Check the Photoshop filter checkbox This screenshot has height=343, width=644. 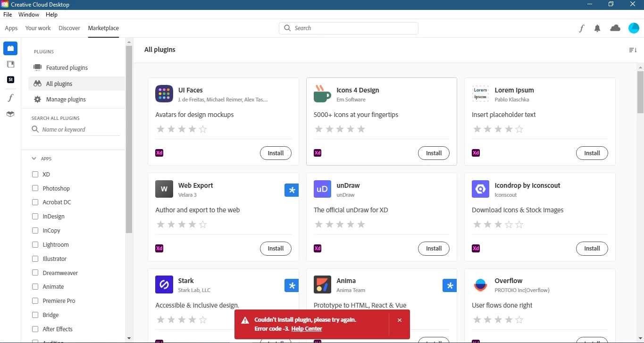pos(35,188)
